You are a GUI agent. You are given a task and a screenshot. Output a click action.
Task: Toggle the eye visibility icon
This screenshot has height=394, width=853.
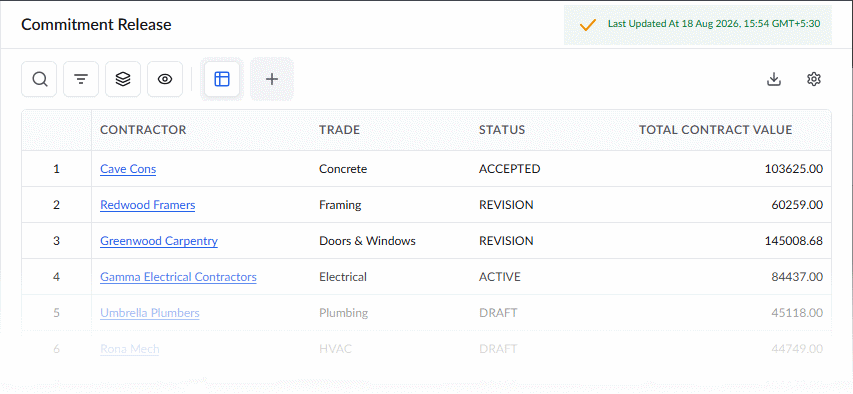point(165,79)
